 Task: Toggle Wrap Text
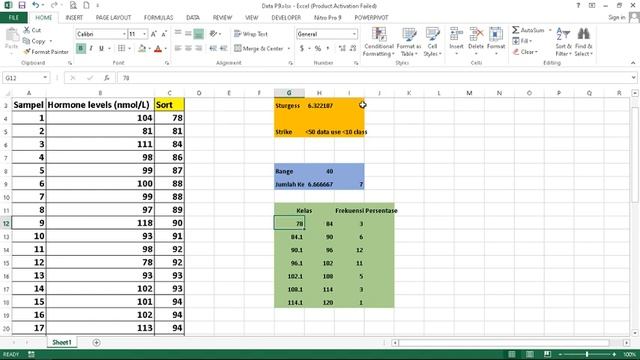point(251,34)
